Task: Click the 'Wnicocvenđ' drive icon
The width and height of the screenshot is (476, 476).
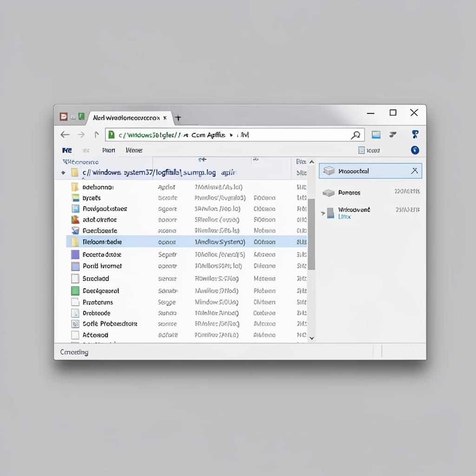Action: click(331, 213)
